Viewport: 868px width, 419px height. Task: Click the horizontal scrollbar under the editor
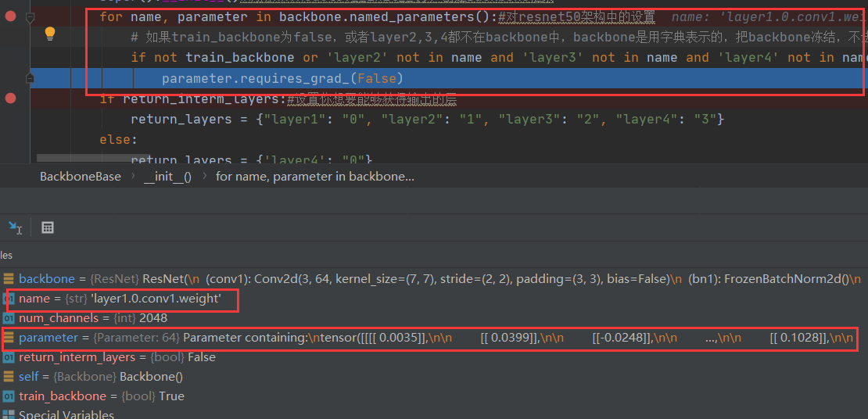[93, 158]
